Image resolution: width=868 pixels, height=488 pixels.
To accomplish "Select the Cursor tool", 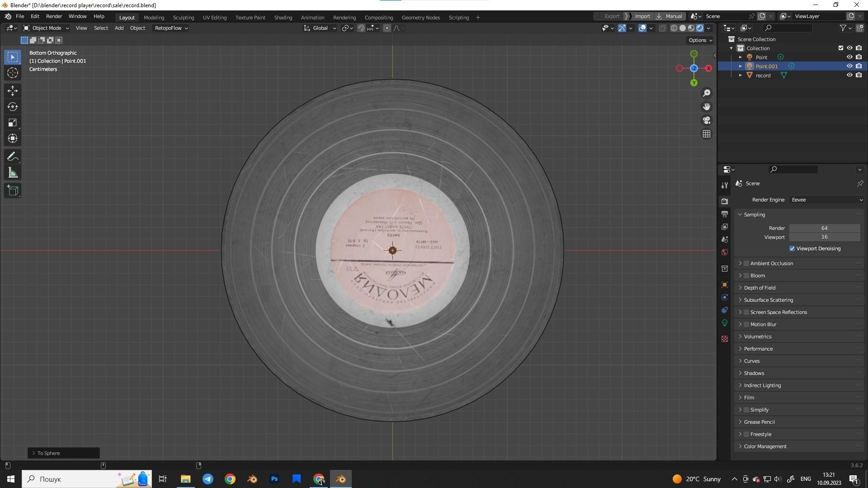I will pyautogui.click(x=13, y=73).
